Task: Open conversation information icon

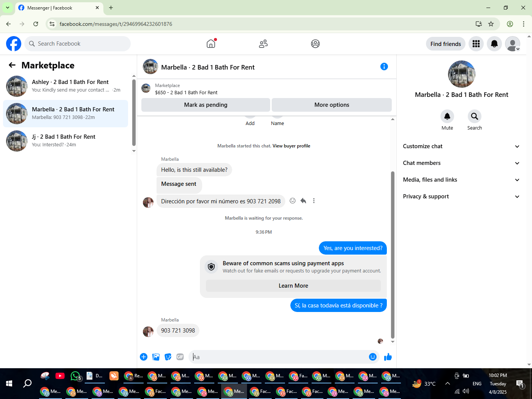Action: tap(384, 66)
